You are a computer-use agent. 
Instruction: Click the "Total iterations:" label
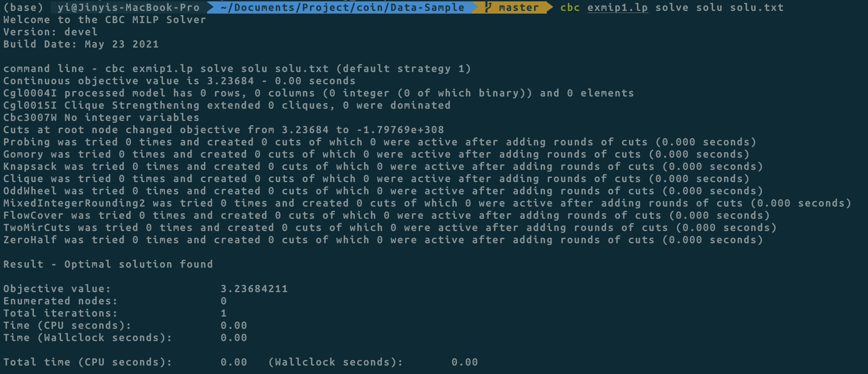[x=60, y=313]
